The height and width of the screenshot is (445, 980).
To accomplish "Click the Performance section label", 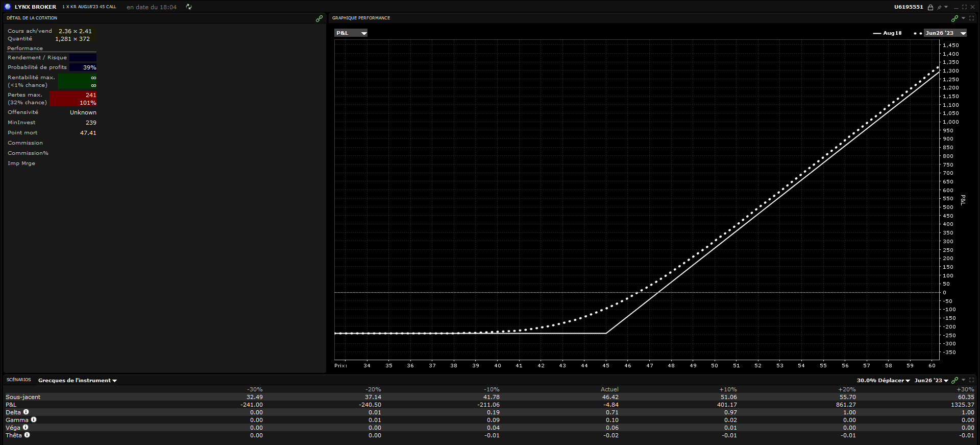I will click(x=25, y=49).
